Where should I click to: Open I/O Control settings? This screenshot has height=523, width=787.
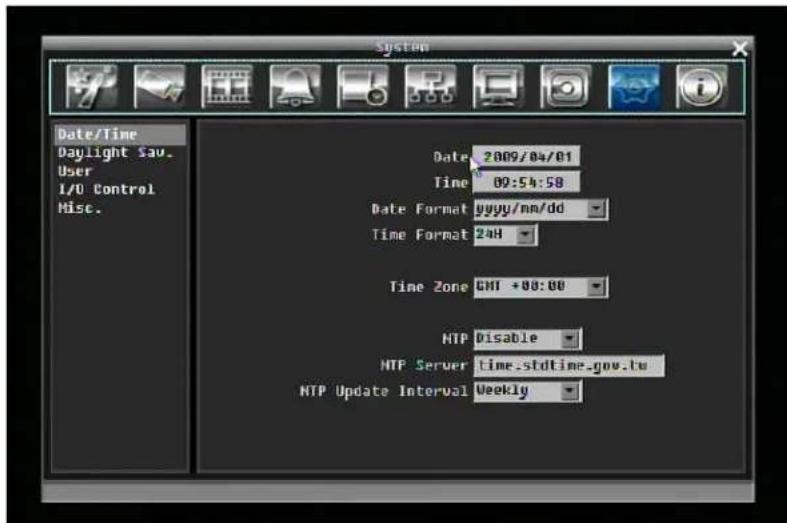pos(106,189)
